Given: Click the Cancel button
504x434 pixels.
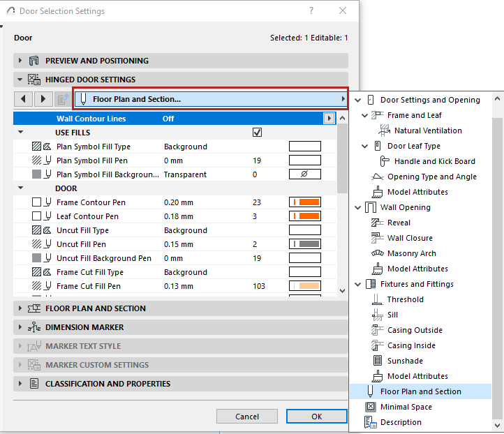Looking at the screenshot, I should (247, 417).
